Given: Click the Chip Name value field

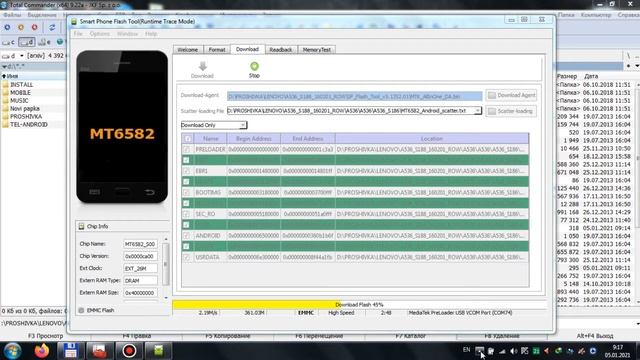Looking at the screenshot, I should point(140,244).
